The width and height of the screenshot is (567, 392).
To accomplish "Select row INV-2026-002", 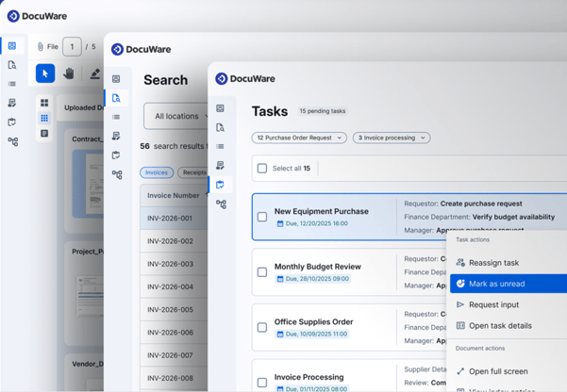I will click(174, 241).
